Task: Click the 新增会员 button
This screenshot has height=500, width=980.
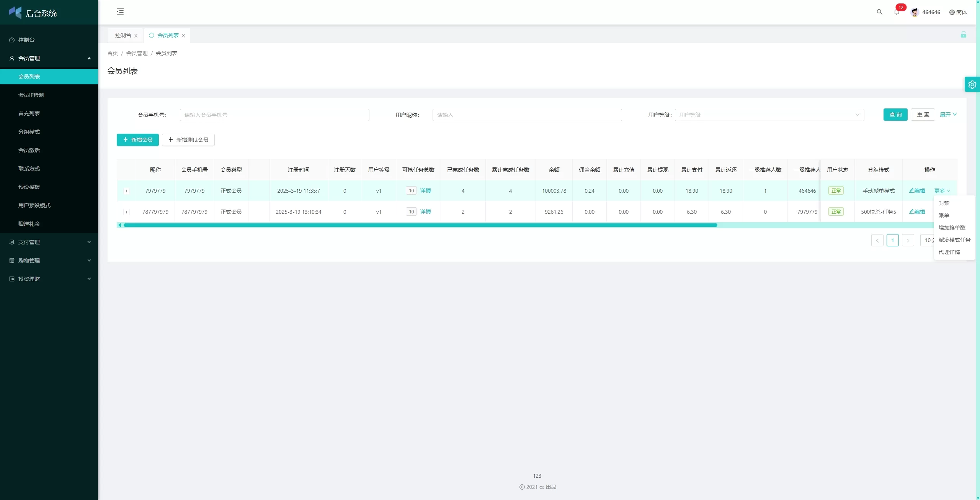Action: [137, 140]
